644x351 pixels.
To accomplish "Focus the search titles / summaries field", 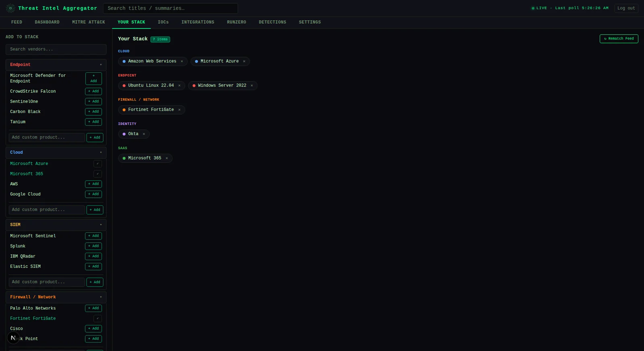I will pos(170,8).
